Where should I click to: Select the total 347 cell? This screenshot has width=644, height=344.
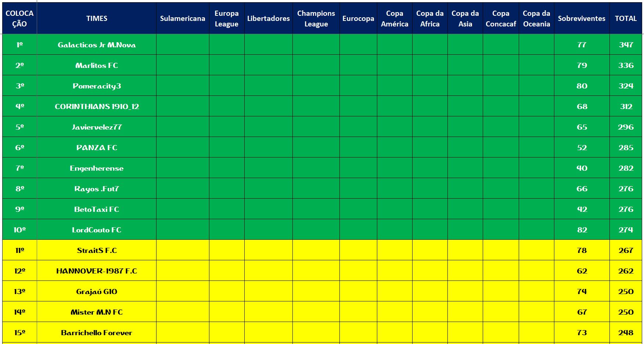[626, 45]
